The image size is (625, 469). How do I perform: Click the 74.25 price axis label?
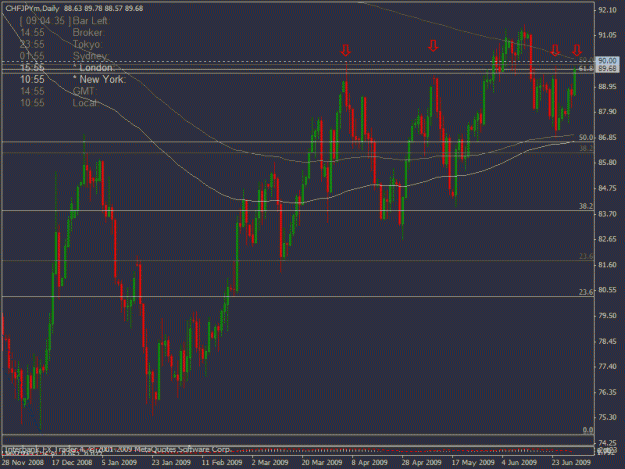[x=607, y=443]
